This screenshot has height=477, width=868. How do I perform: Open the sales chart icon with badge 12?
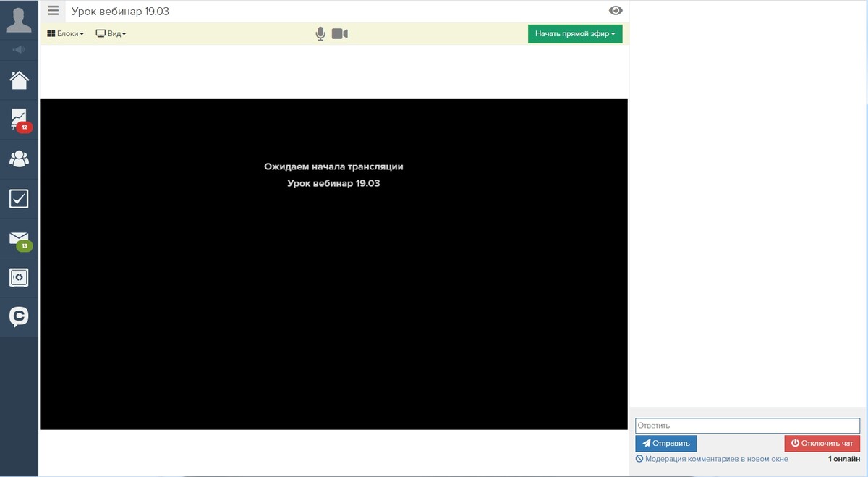(19, 119)
